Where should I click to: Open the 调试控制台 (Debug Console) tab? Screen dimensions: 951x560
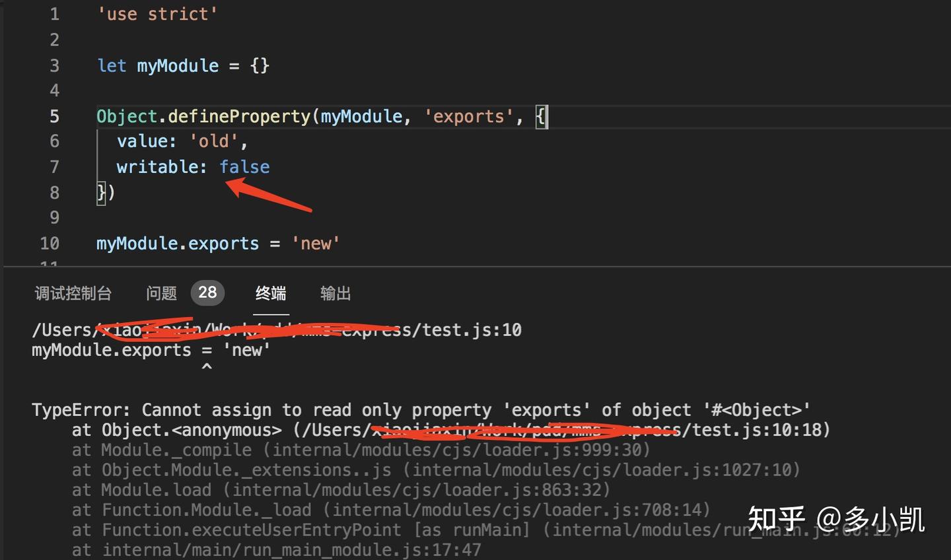pos(73,293)
